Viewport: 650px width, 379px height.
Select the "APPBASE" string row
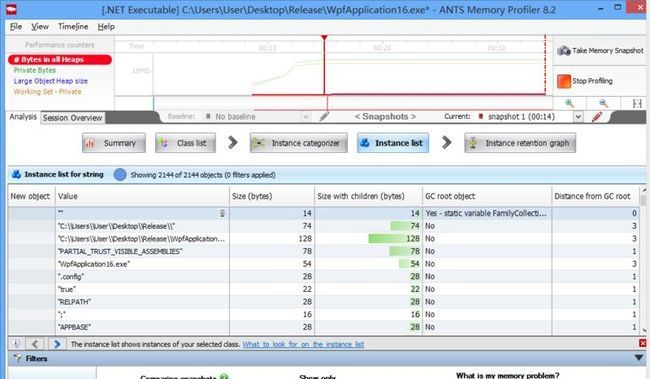click(324, 327)
